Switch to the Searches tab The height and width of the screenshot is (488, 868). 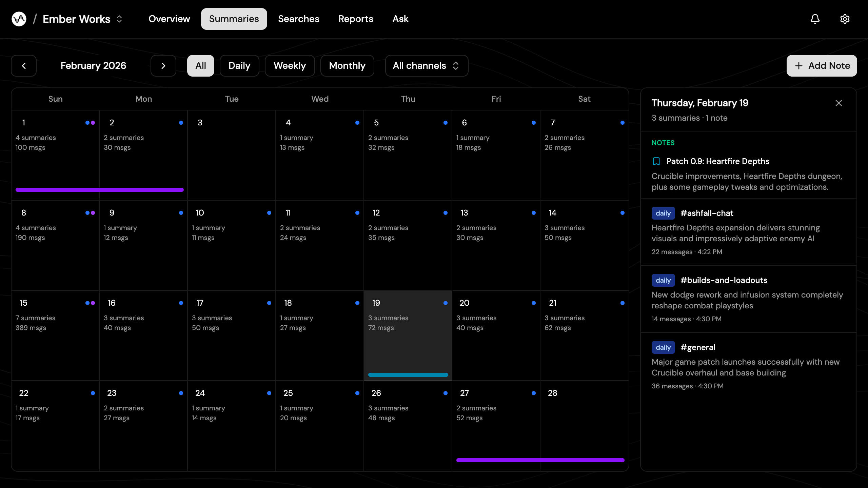click(x=298, y=19)
